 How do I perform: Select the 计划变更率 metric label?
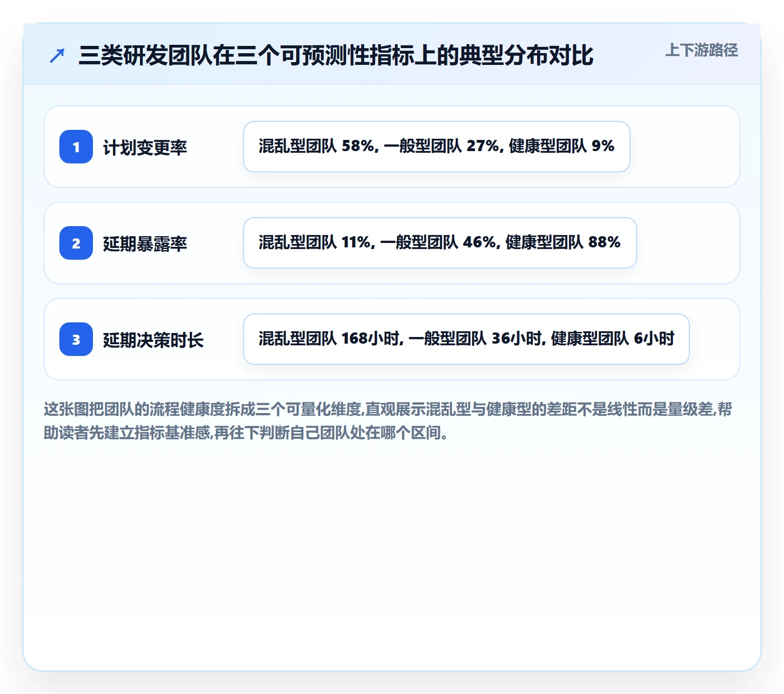tap(145, 147)
